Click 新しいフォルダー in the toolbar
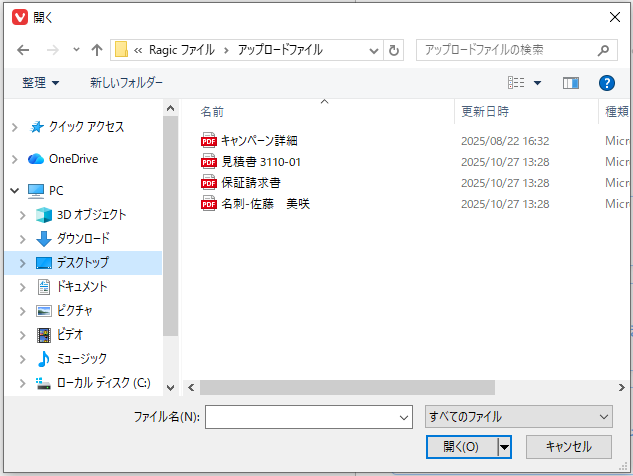This screenshot has width=633, height=476. [x=126, y=83]
